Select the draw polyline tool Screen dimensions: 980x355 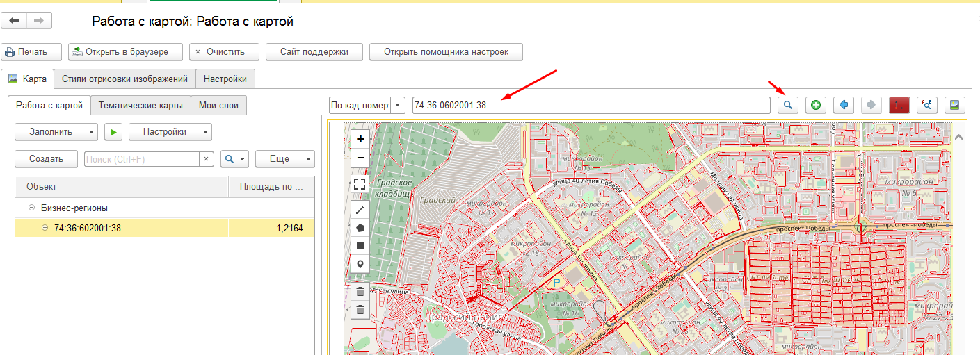point(360,209)
